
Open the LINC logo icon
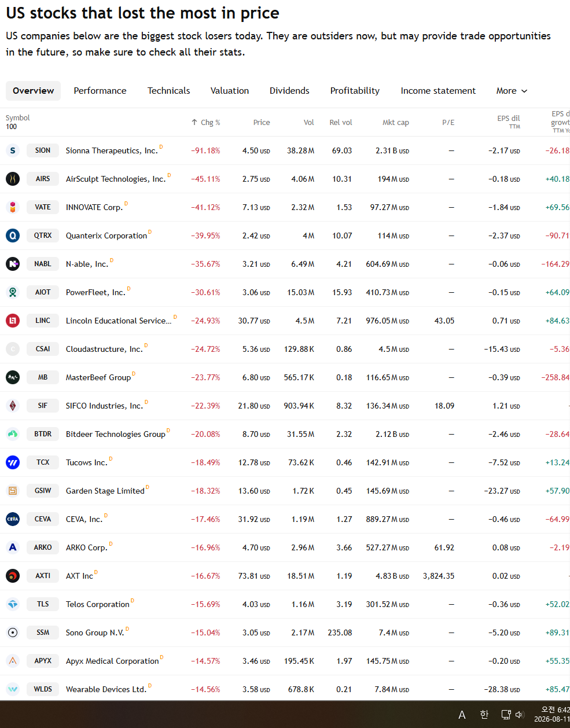point(13,321)
